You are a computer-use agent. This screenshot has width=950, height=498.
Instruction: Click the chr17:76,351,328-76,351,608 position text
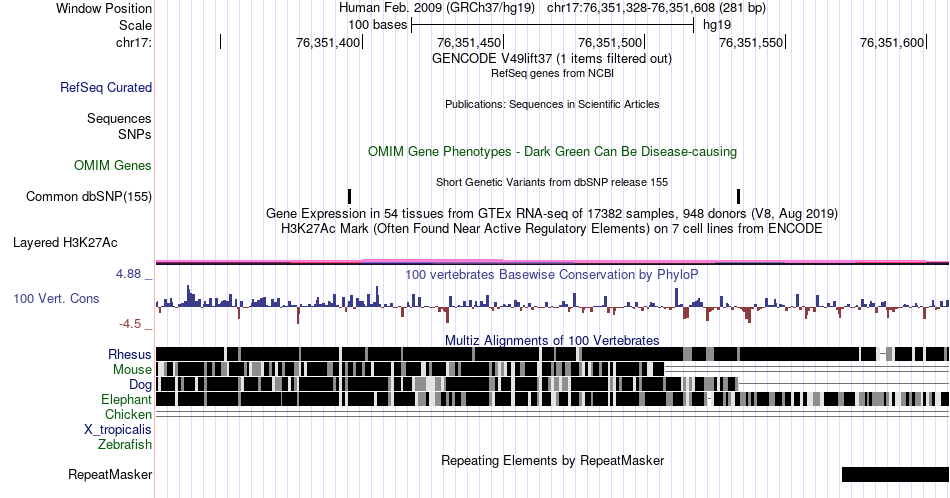[656, 8]
